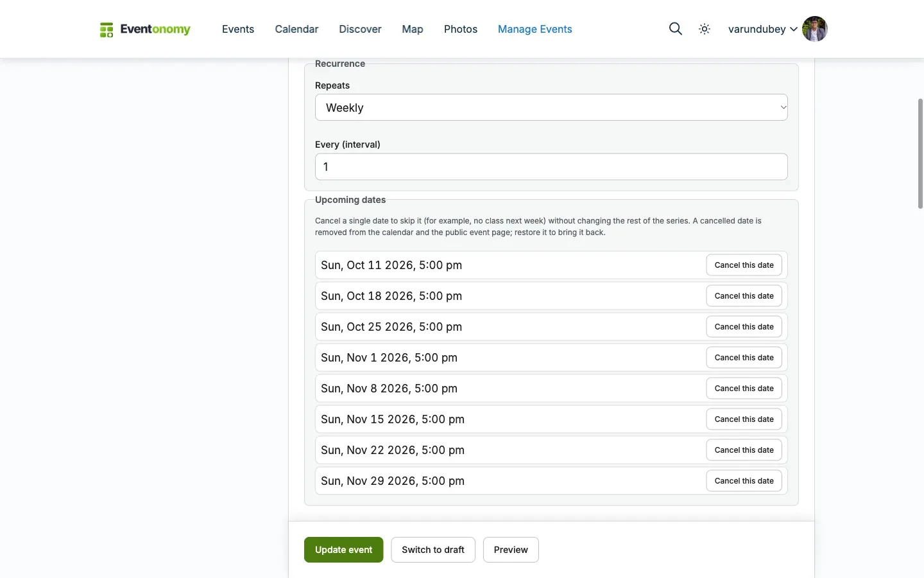Navigate to Photos
Screen dimensions: 924x578
[x=461, y=29]
